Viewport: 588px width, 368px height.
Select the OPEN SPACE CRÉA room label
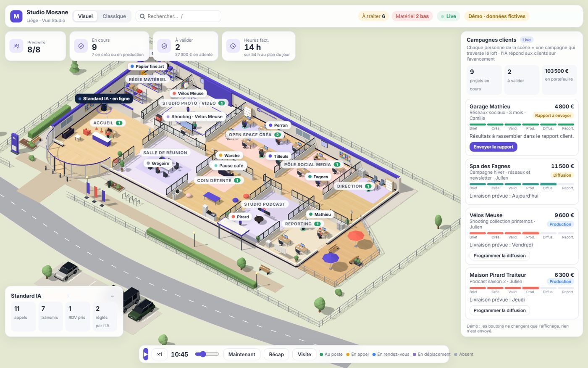coord(255,135)
